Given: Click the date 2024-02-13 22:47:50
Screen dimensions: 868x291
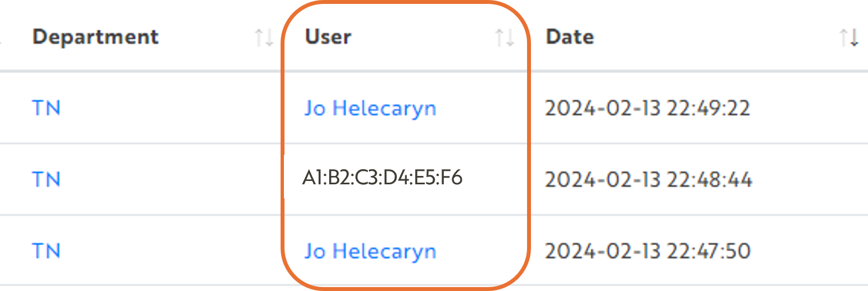Looking at the screenshot, I should click(648, 251).
